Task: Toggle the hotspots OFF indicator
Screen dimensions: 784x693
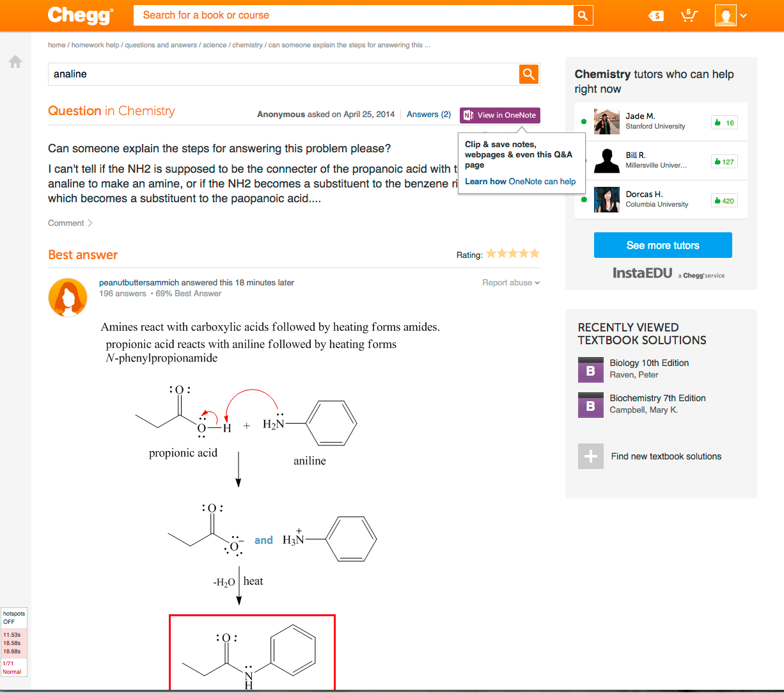Action: point(13,617)
